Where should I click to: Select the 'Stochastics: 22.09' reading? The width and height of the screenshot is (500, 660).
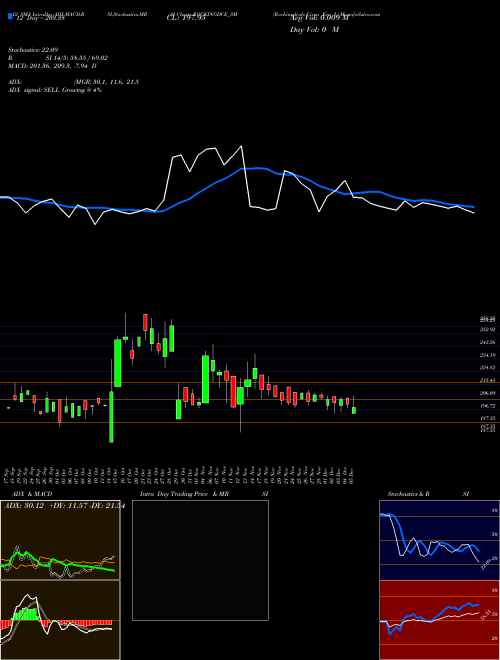(x=32, y=50)
